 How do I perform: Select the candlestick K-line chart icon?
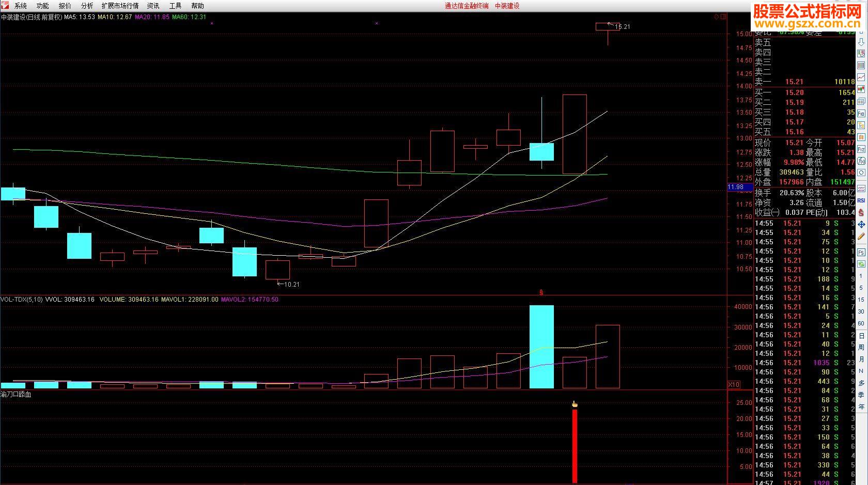click(x=861, y=89)
